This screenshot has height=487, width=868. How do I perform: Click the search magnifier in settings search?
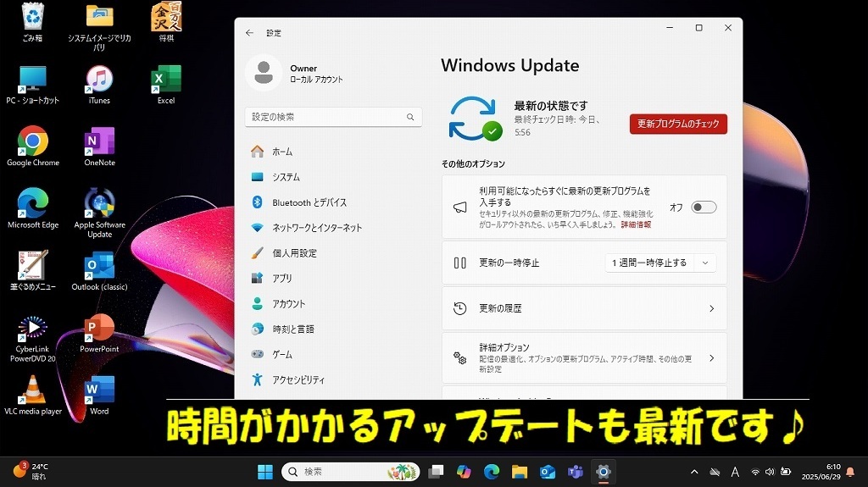tap(410, 117)
